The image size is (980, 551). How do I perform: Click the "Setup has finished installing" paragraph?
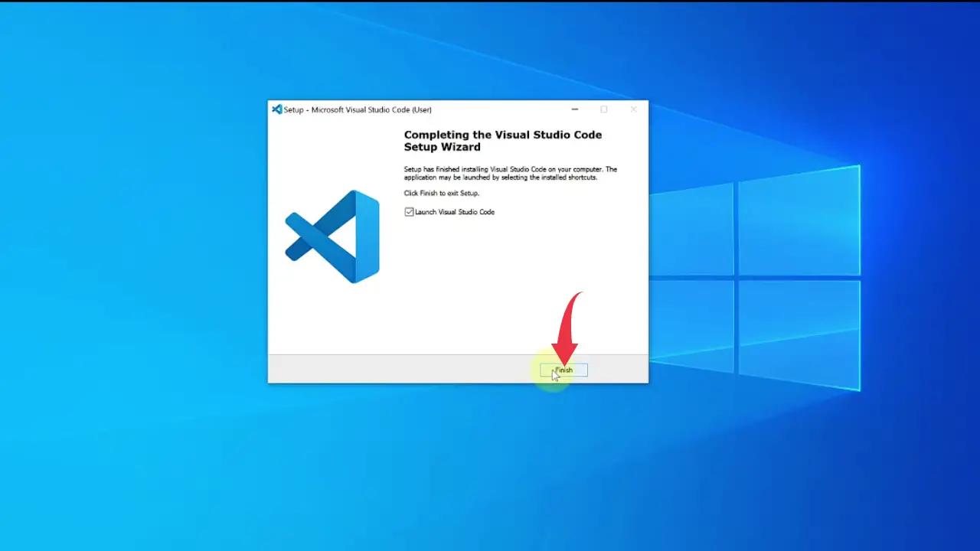point(510,173)
